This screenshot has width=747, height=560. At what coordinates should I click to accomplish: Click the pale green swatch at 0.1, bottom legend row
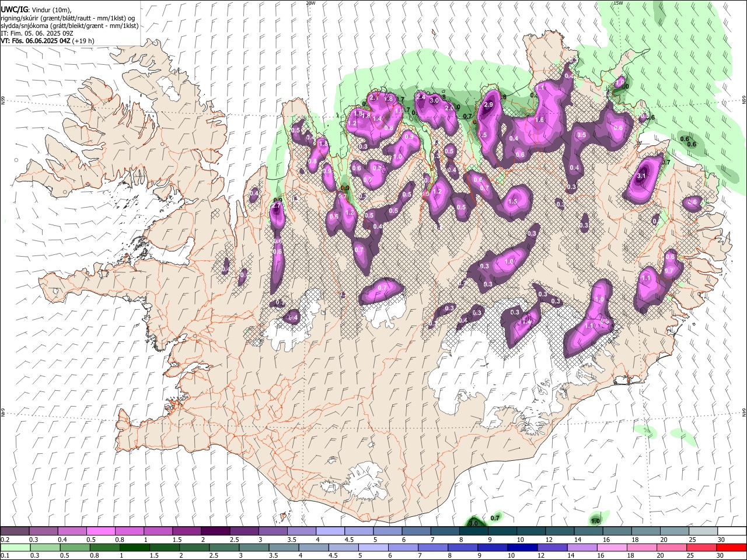(x=15, y=547)
